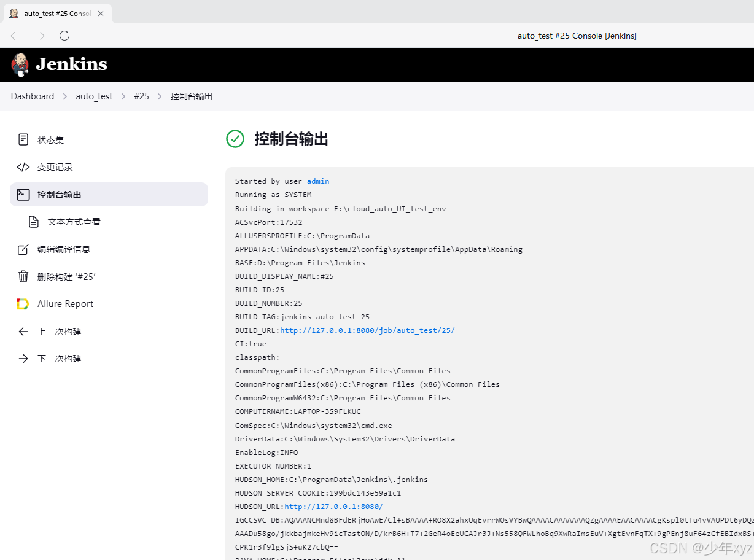Image resolution: width=754 pixels, height=560 pixels.
Task: Click BUILD_DISPLAY_NAME:#25 console line
Action: 284,276
